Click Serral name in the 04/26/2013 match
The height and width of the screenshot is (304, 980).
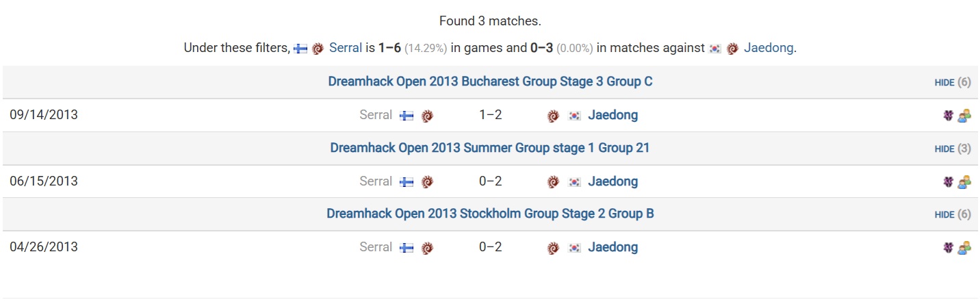tap(376, 247)
